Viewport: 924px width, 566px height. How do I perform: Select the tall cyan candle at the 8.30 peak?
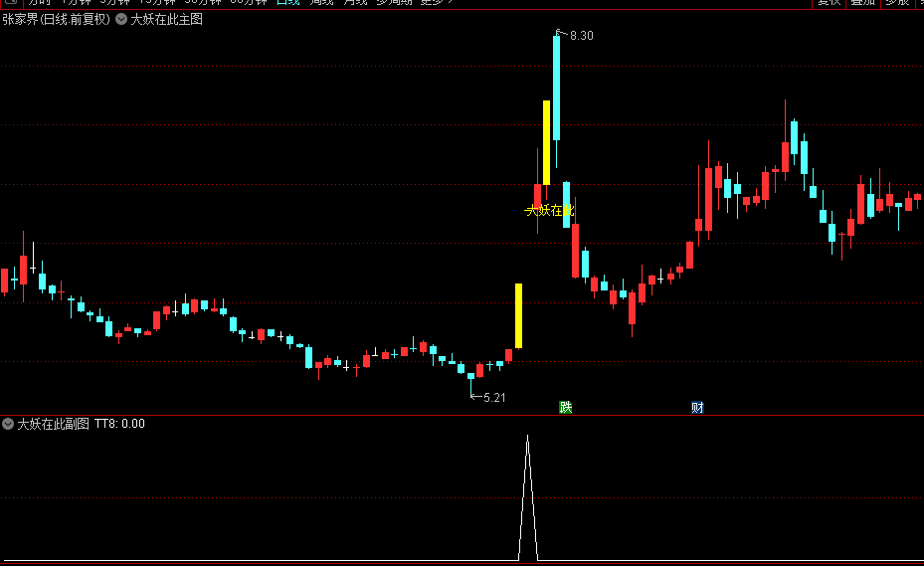pyautogui.click(x=556, y=89)
